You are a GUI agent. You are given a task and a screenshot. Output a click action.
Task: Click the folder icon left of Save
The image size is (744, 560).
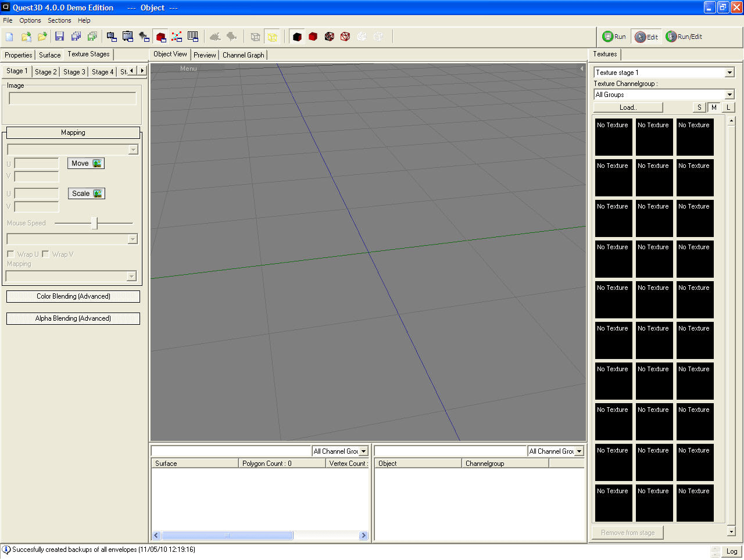[x=42, y=37]
